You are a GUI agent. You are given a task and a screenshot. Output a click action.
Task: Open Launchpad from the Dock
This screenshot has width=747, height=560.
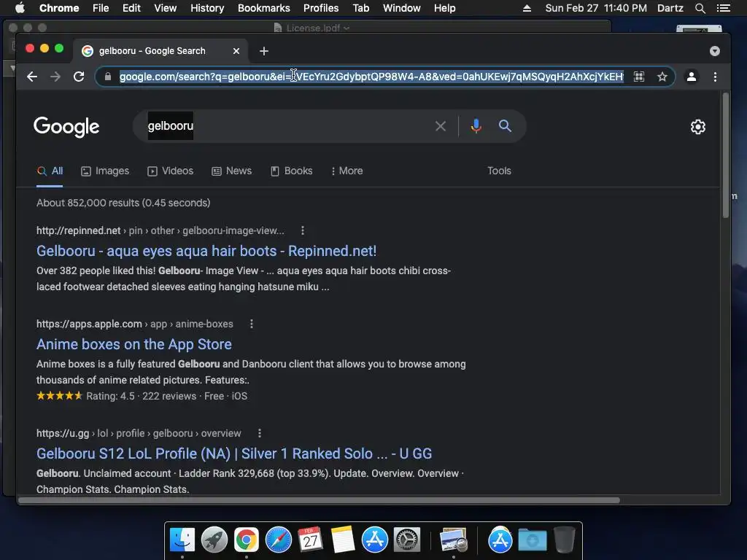coord(214,540)
